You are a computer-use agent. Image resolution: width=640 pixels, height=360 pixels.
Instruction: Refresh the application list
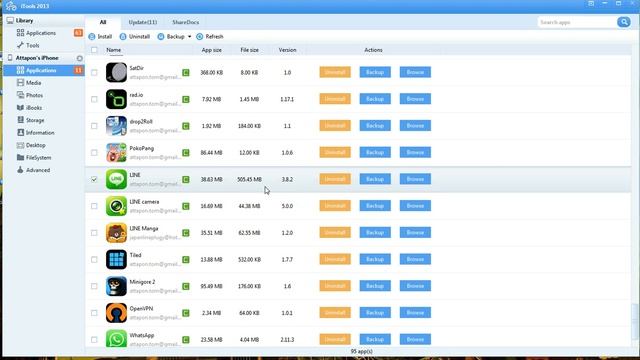tap(210, 37)
